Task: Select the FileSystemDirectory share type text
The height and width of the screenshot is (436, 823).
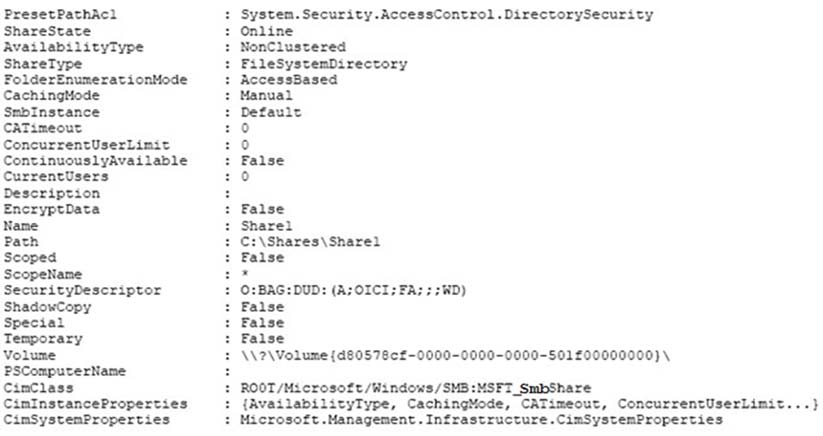Action: coord(324,64)
